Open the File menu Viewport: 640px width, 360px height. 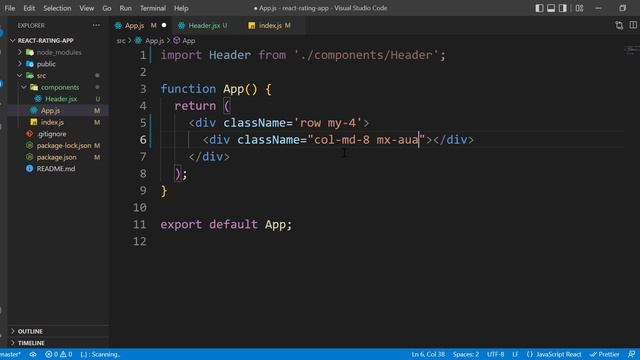click(10, 8)
